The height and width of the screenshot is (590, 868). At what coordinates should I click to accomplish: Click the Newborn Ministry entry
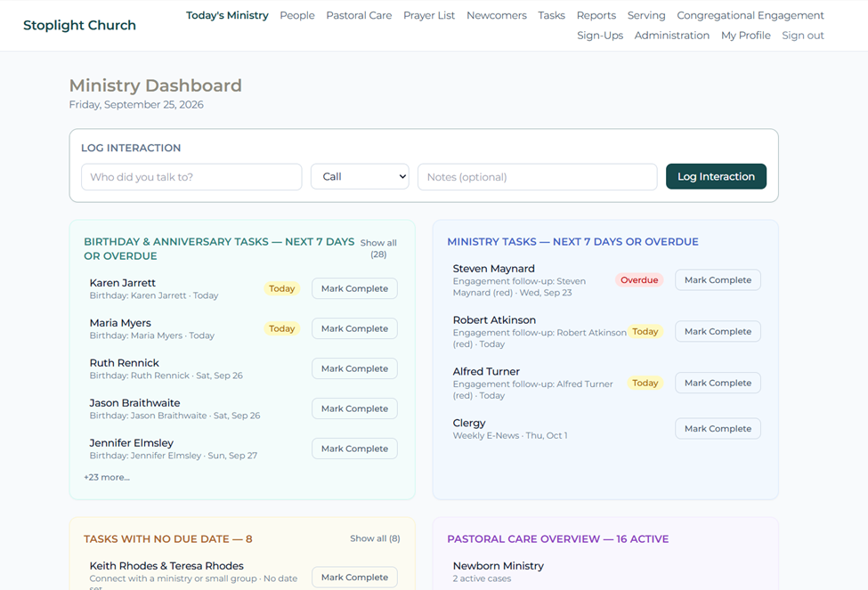point(499,566)
